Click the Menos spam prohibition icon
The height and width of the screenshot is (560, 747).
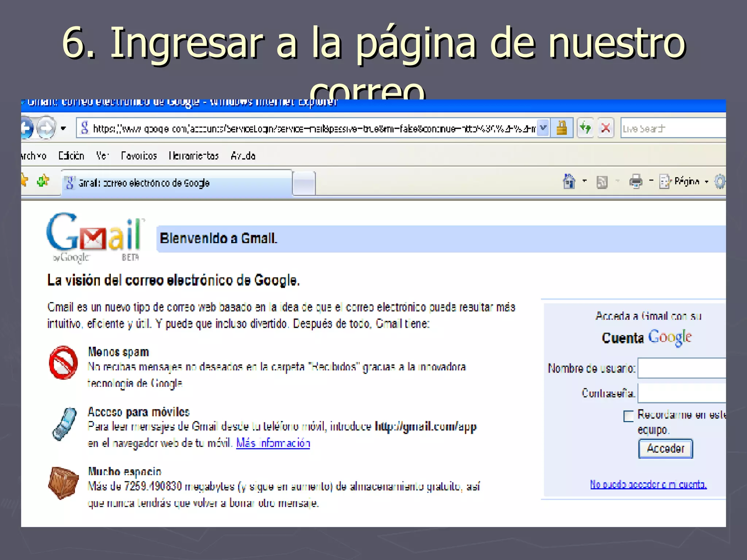click(63, 362)
